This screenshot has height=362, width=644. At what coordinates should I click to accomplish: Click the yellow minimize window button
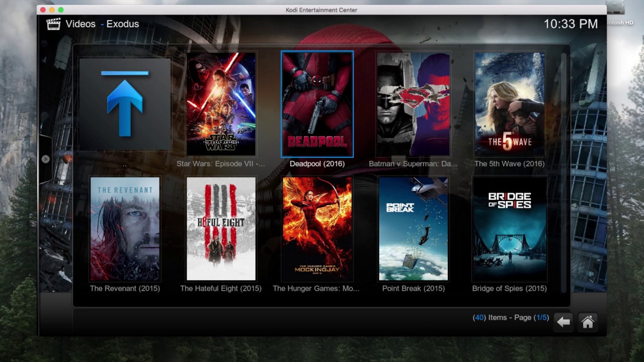(52, 10)
